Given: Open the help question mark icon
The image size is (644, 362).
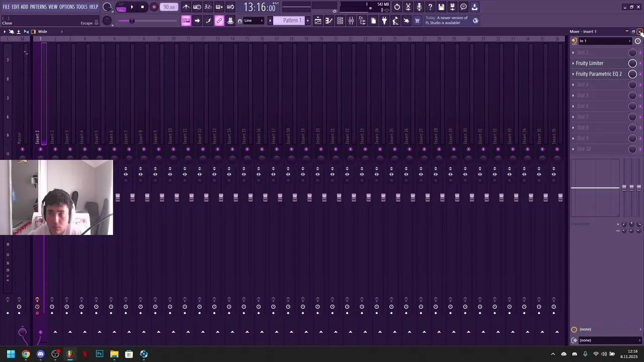Looking at the screenshot, I should coord(430,7).
